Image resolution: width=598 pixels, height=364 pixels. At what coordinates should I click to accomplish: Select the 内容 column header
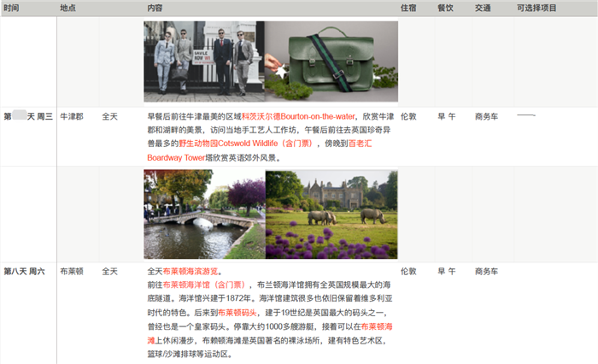point(155,8)
